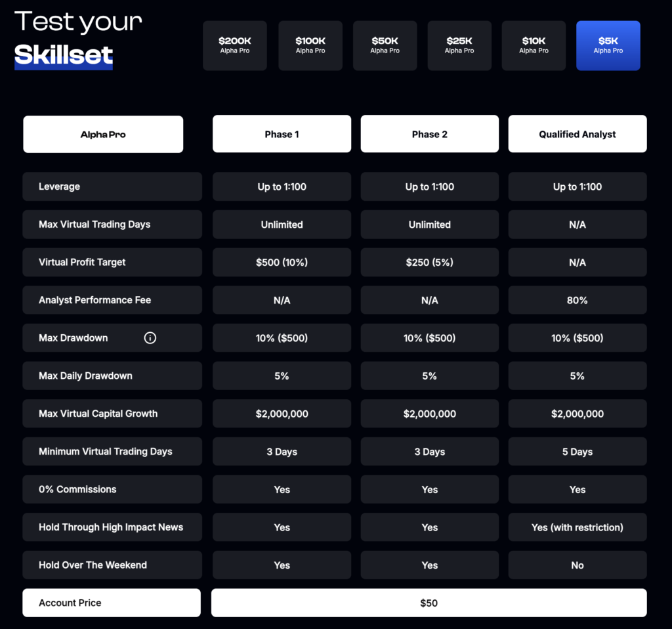Click the Yes (with restriction) cell
Image resolution: width=672 pixels, height=629 pixels.
[x=577, y=527]
